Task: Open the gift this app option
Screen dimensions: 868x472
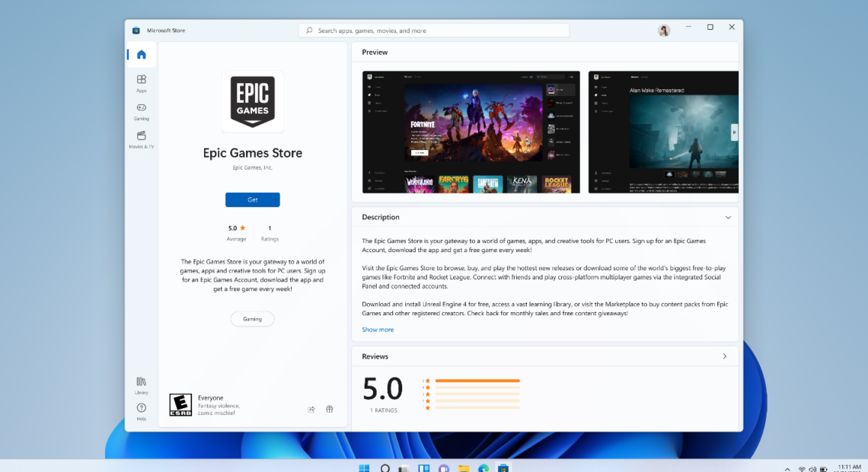Action: [330, 409]
